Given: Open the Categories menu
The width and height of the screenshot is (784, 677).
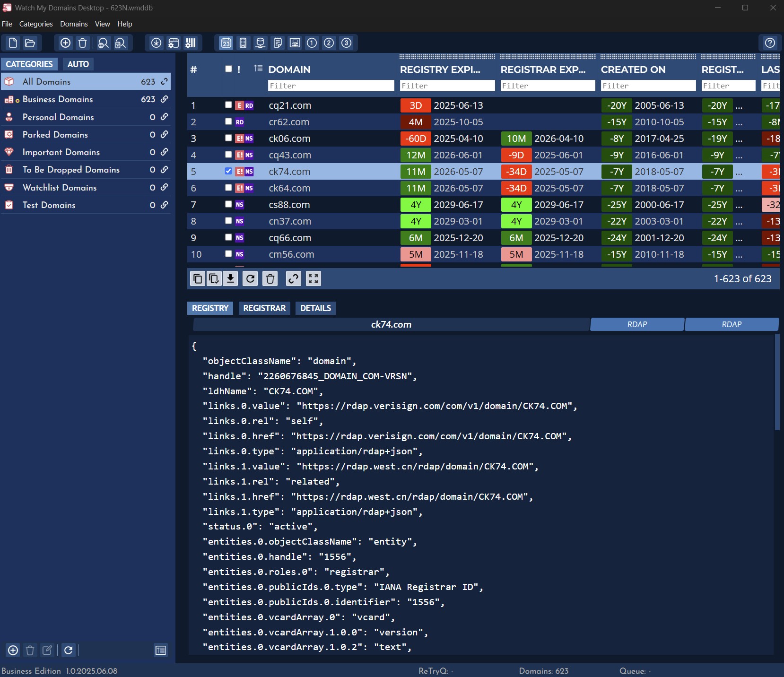Looking at the screenshot, I should click(36, 24).
